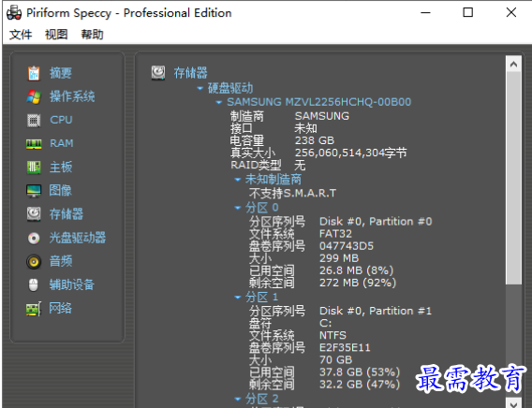Click the Summary clipboard icon
Screen dimensions: 532x408
point(34,73)
